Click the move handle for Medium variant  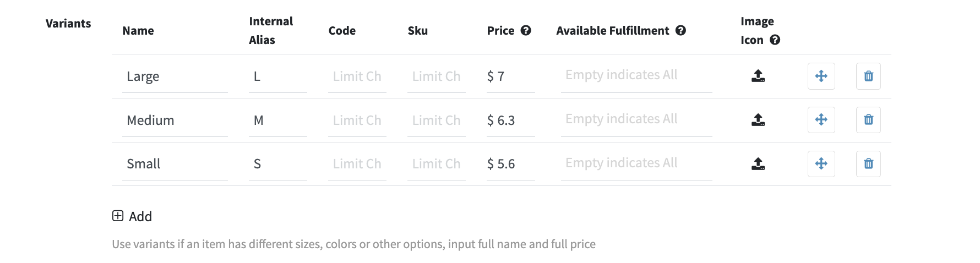pyautogui.click(x=821, y=120)
